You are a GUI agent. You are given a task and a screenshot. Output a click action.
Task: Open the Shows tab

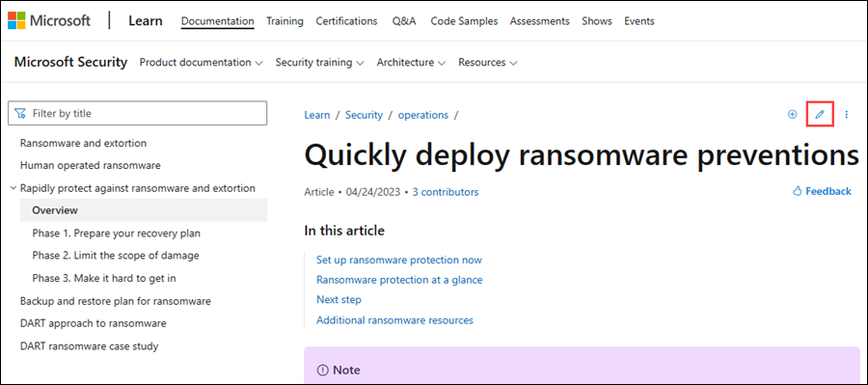point(597,21)
